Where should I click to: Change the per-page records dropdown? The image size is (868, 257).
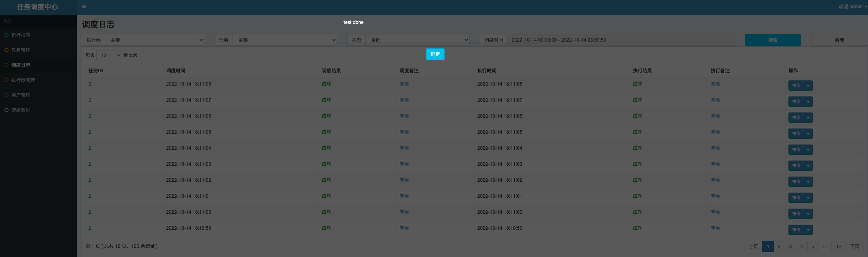point(109,55)
